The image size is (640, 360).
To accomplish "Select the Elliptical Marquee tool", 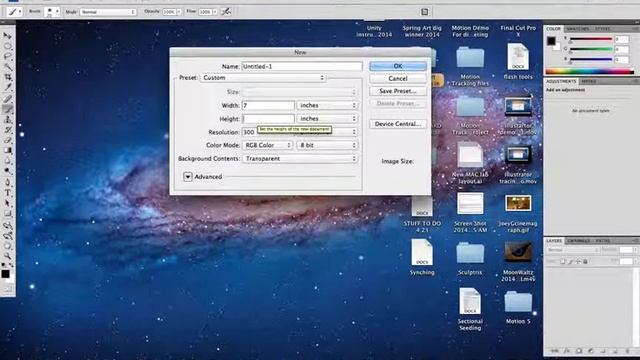I will [x=7, y=46].
